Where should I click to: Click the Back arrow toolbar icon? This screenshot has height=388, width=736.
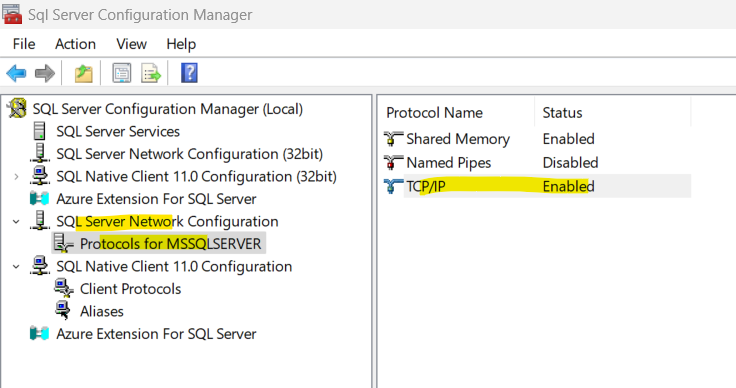16,73
